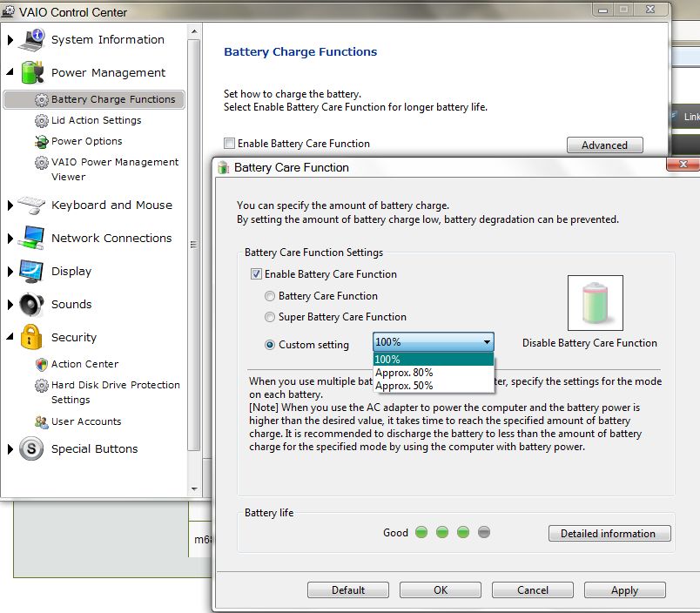The width and height of the screenshot is (700, 613).
Task: Expand the Network Connections tree node
Action: click(10, 239)
